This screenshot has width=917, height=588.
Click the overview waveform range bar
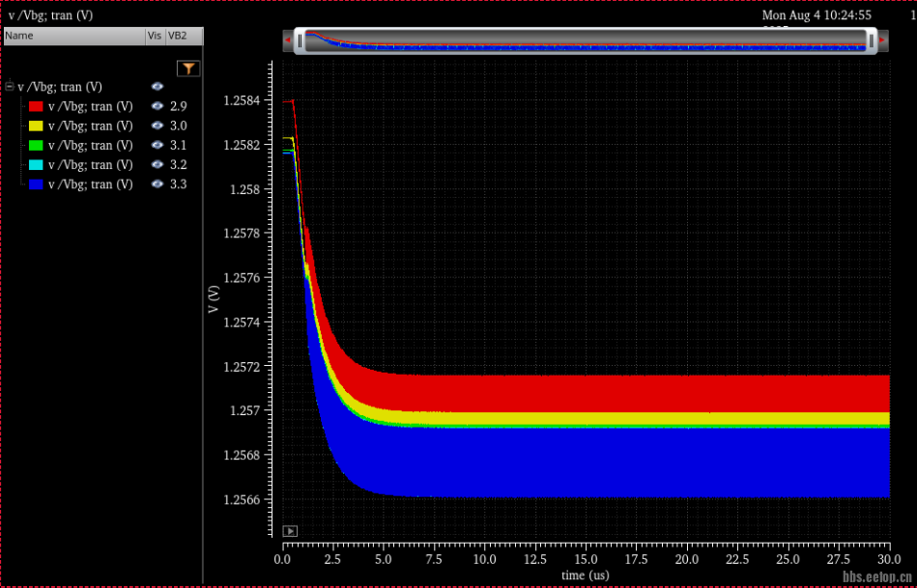click(x=586, y=41)
